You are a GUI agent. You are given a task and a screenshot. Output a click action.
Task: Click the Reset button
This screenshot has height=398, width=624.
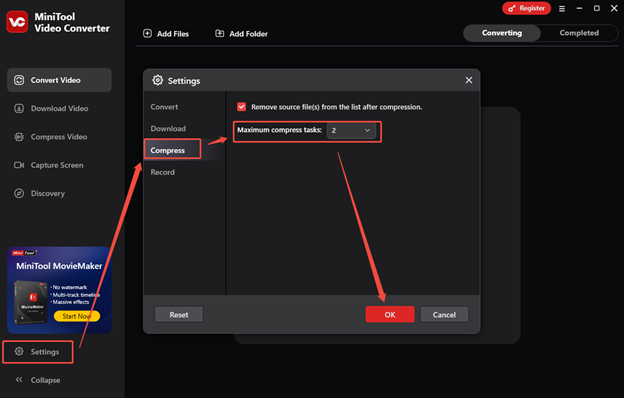tap(179, 314)
